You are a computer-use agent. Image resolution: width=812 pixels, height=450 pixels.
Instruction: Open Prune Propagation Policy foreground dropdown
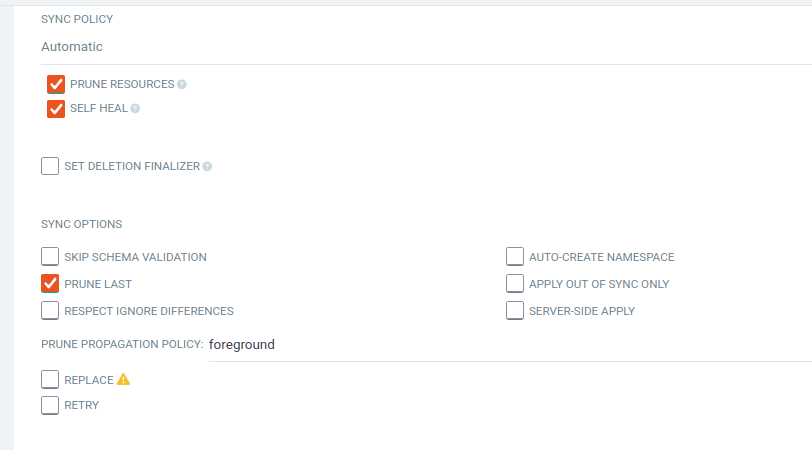coord(510,345)
